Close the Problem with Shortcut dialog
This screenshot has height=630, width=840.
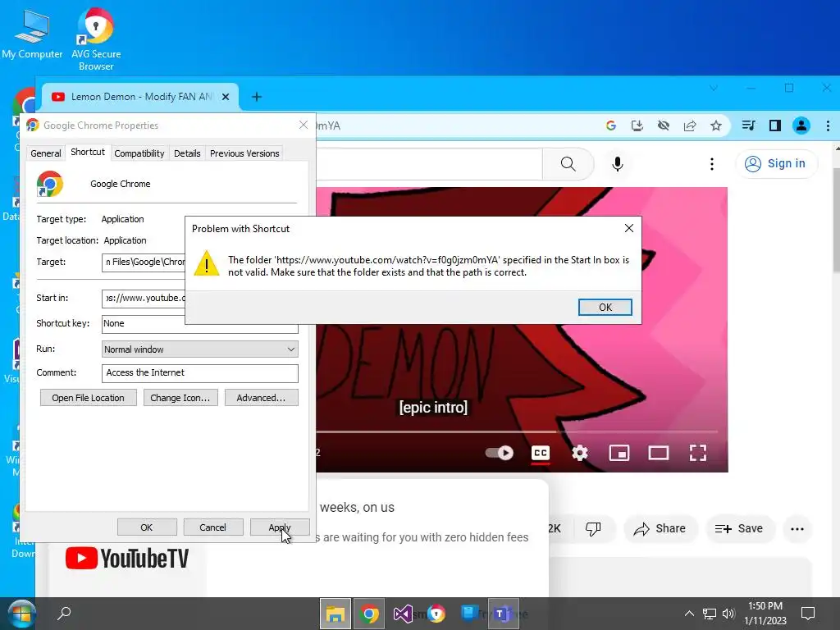pyautogui.click(x=629, y=228)
